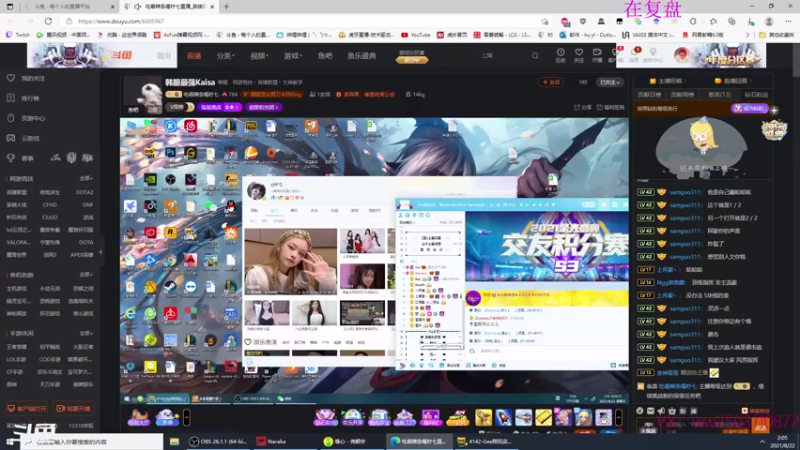Open the 关注 heart icon in Douyu header

click(579, 55)
